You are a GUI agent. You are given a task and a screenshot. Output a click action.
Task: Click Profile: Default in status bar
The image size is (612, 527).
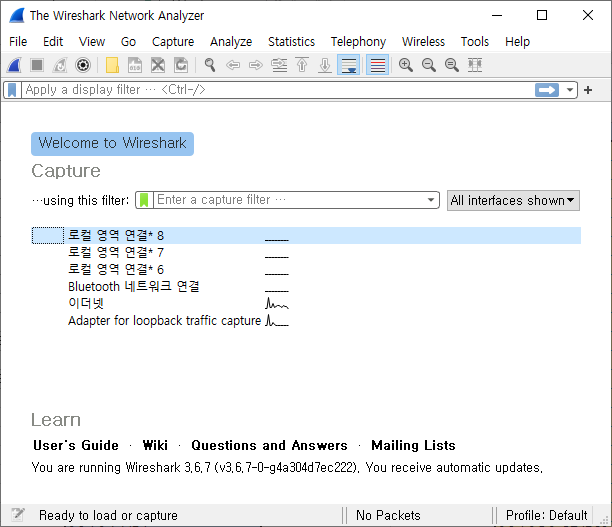(546, 515)
